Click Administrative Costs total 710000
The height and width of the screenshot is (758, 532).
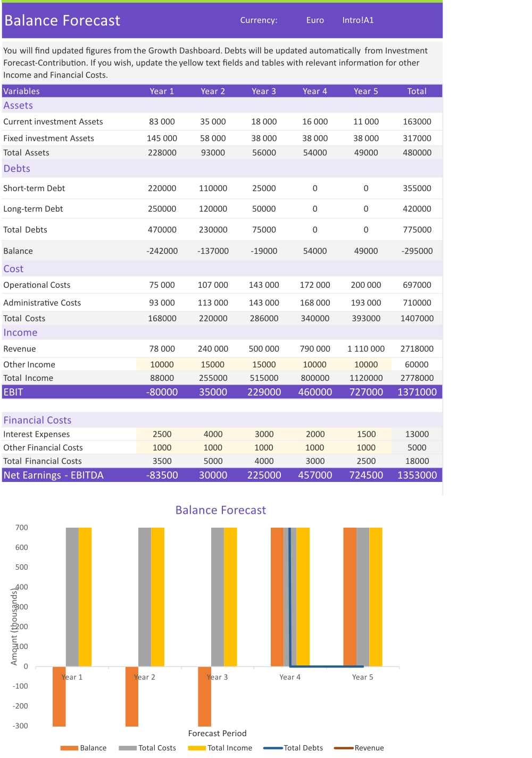click(x=417, y=303)
